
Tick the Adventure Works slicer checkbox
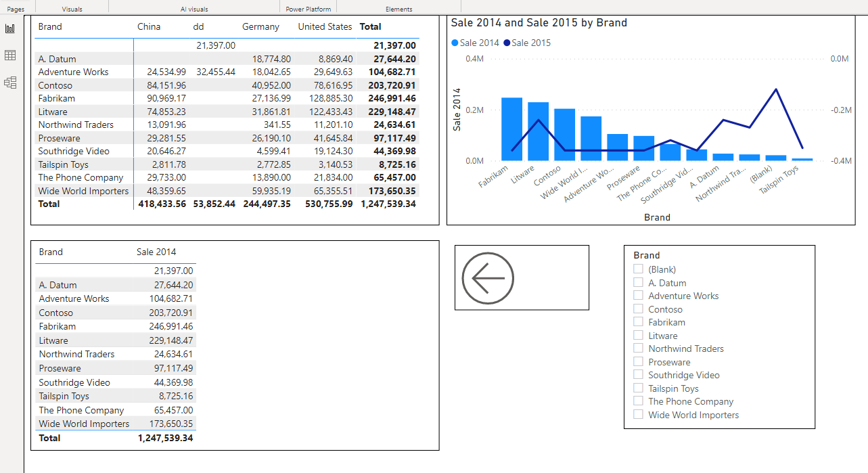tap(638, 296)
